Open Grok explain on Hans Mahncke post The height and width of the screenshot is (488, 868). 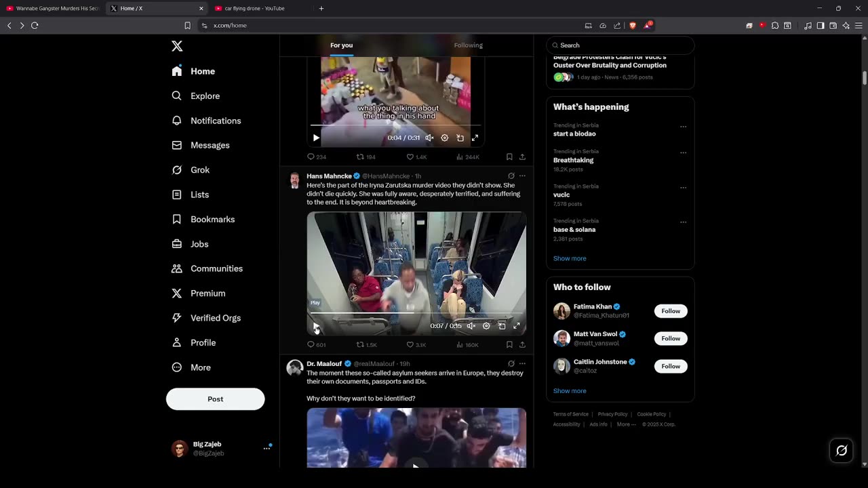point(511,176)
